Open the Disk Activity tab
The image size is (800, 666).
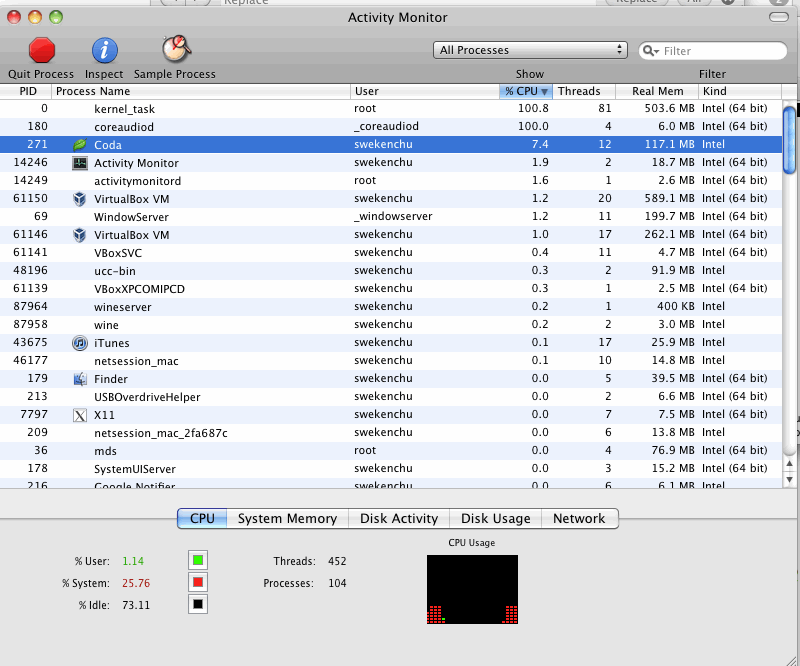click(399, 519)
